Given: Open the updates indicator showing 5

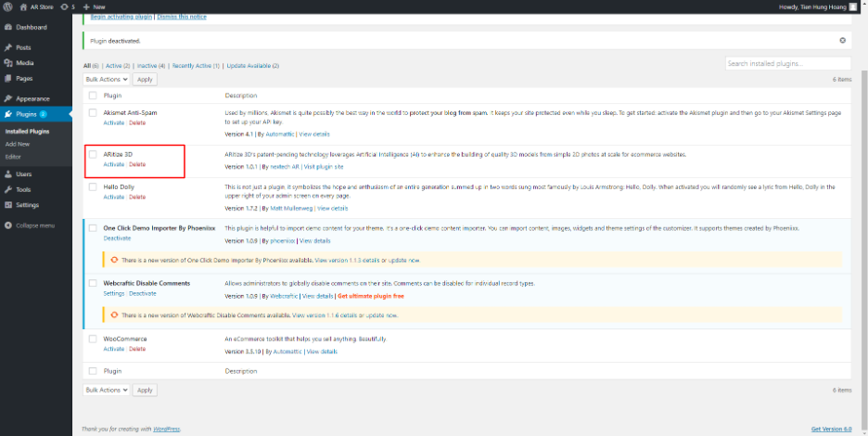Looking at the screenshot, I should click(x=68, y=6).
